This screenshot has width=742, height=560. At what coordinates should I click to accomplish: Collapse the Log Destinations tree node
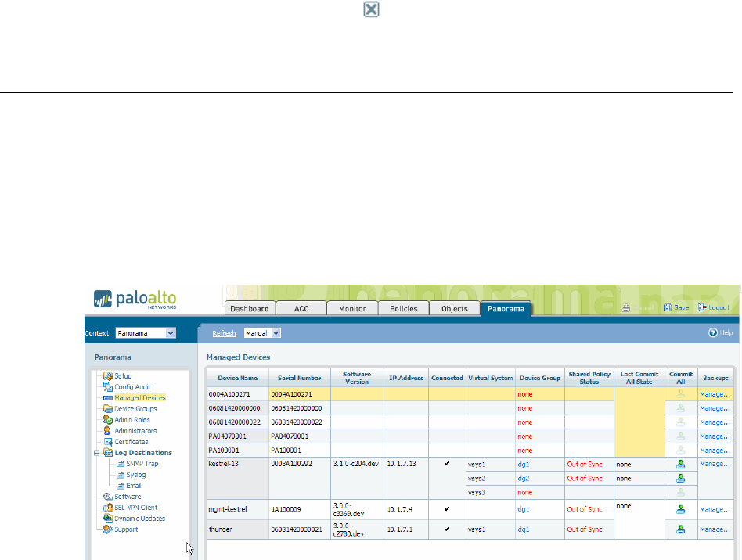[97, 453]
